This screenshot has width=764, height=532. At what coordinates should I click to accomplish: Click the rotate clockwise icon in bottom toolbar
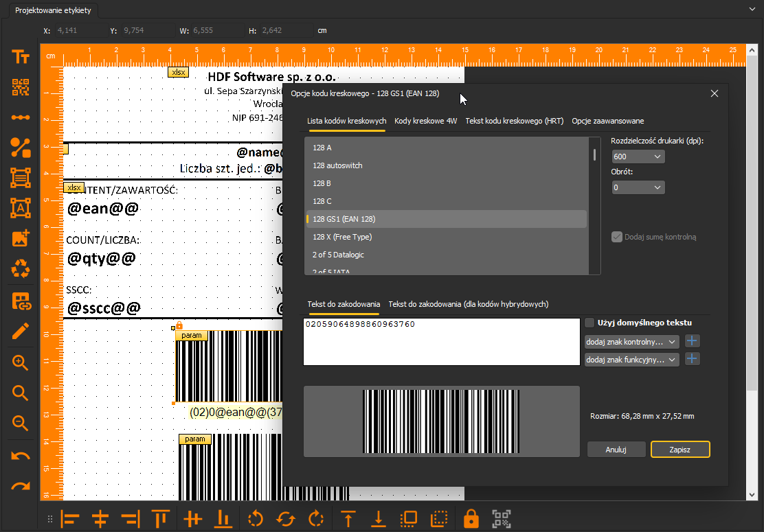(x=316, y=519)
